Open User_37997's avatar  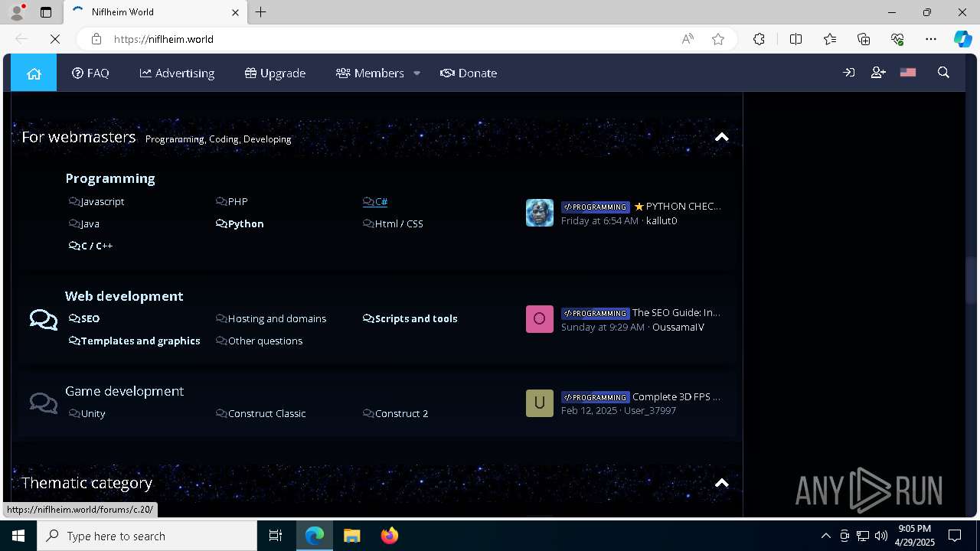pos(540,403)
